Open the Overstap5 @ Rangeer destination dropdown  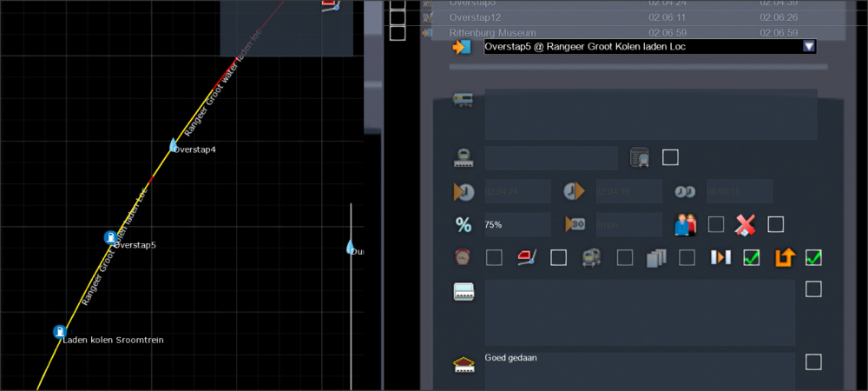[642, 47]
